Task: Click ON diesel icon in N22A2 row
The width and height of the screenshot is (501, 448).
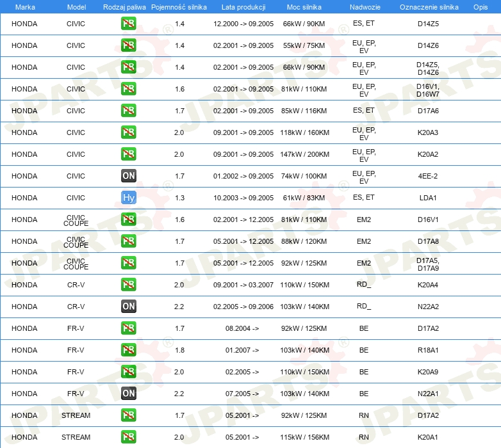Action: 128,307
